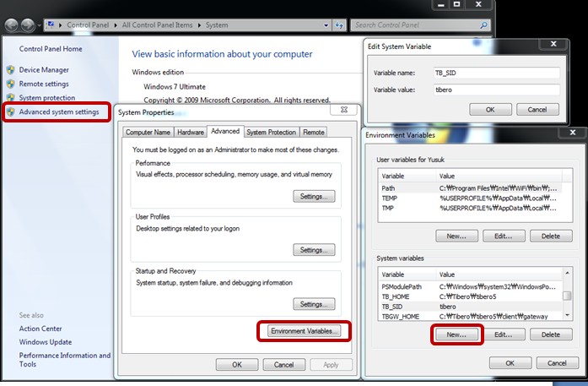Open Performance Information and Tools link
Viewport: 588px width, 386px height.
pyautogui.click(x=65, y=359)
